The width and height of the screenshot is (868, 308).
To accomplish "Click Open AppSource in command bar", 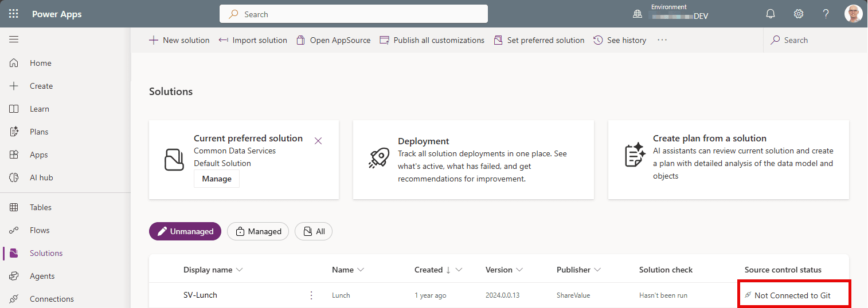I will pos(333,40).
